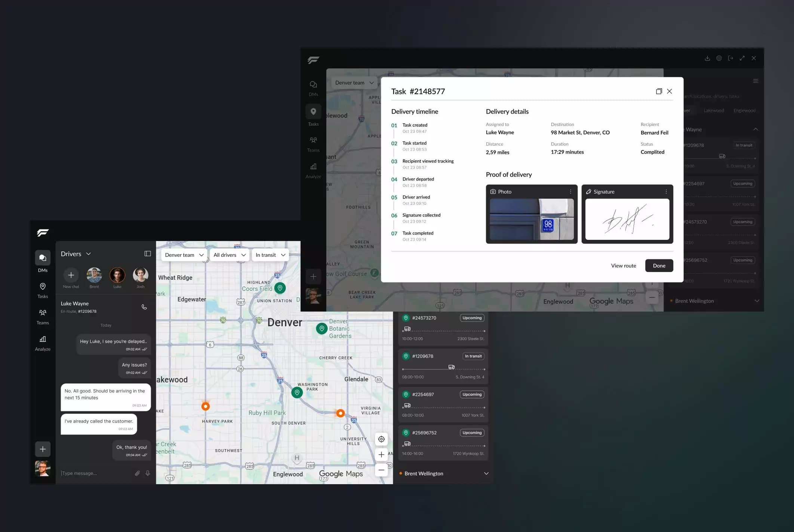Click the download icon in back window
Image resolution: width=794 pixels, height=532 pixels.
[707, 58]
